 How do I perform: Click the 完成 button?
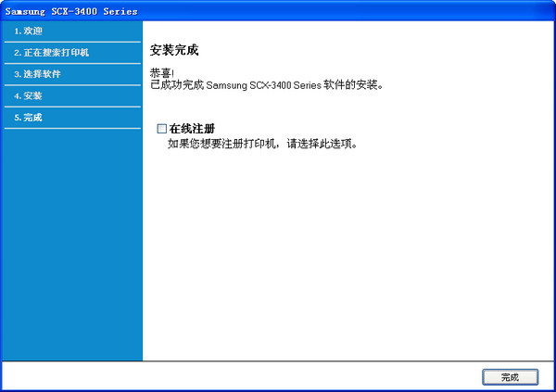click(x=510, y=377)
